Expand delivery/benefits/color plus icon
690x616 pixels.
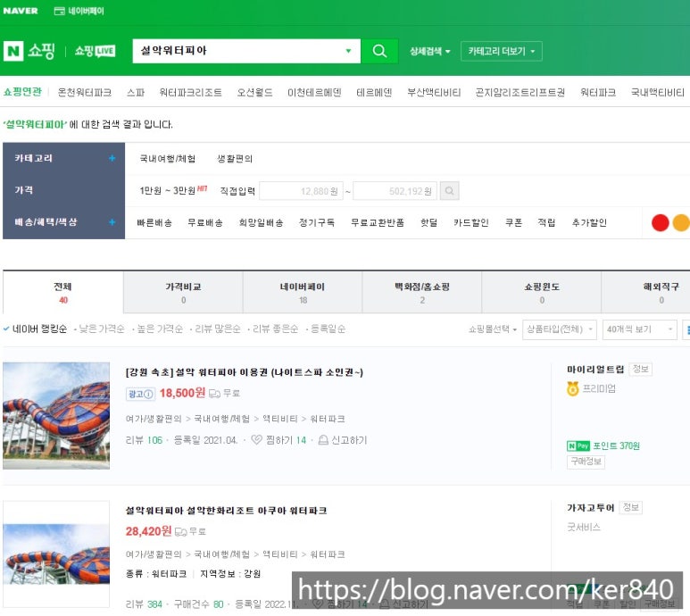pyautogui.click(x=112, y=222)
